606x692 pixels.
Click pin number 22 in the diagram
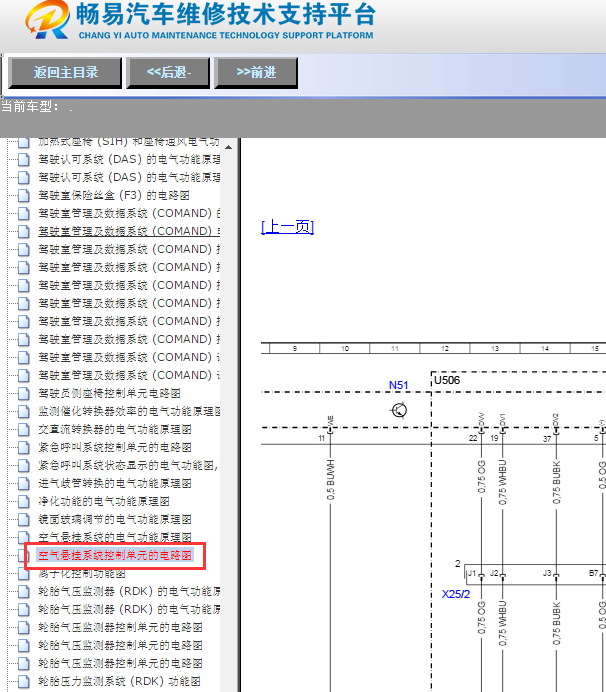tap(473, 438)
